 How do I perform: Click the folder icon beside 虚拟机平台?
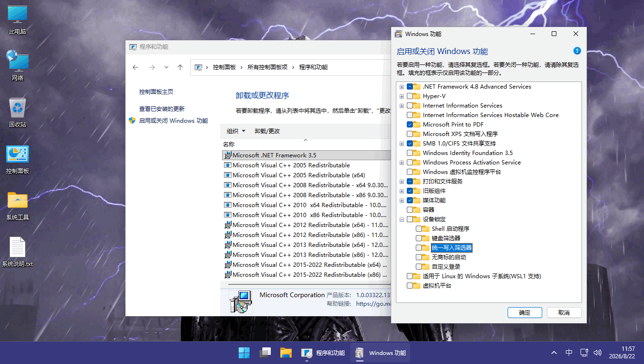pyautogui.click(x=417, y=286)
